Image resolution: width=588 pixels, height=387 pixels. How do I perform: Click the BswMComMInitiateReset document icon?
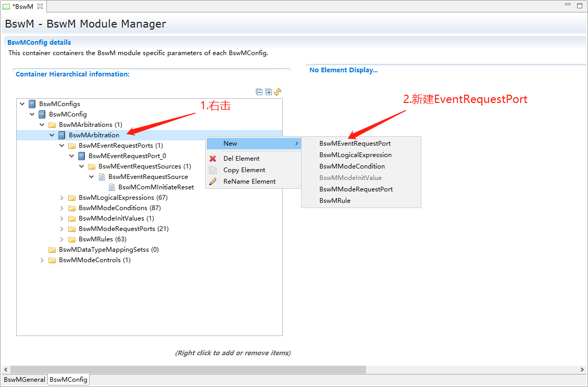(112, 187)
